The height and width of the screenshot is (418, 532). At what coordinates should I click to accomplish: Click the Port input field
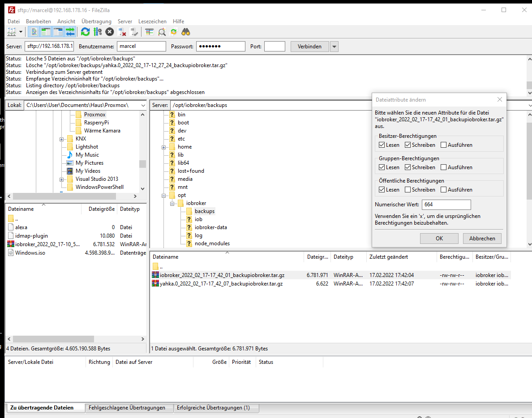coord(275,46)
